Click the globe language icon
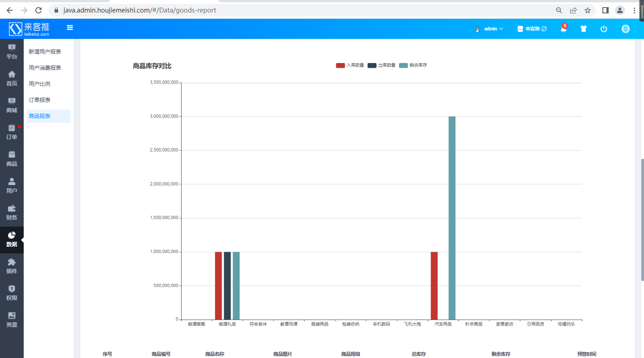 coord(626,29)
